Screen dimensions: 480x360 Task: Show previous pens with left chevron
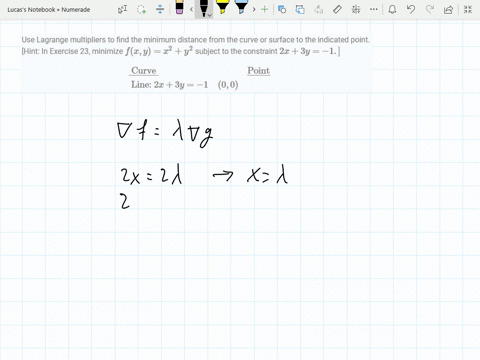(191, 9)
